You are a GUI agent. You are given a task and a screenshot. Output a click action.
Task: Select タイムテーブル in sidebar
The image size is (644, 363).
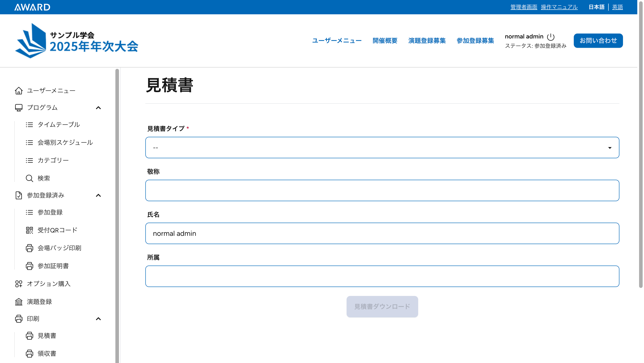pyautogui.click(x=59, y=125)
